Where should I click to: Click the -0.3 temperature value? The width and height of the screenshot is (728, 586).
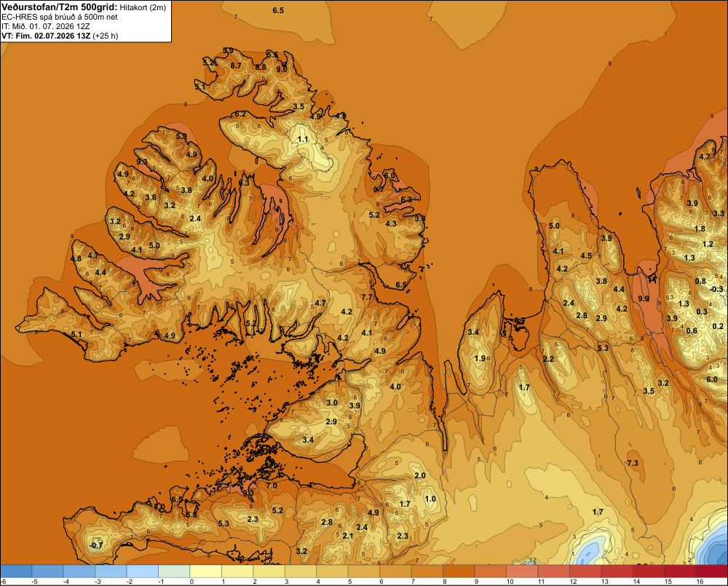pyautogui.click(x=716, y=289)
